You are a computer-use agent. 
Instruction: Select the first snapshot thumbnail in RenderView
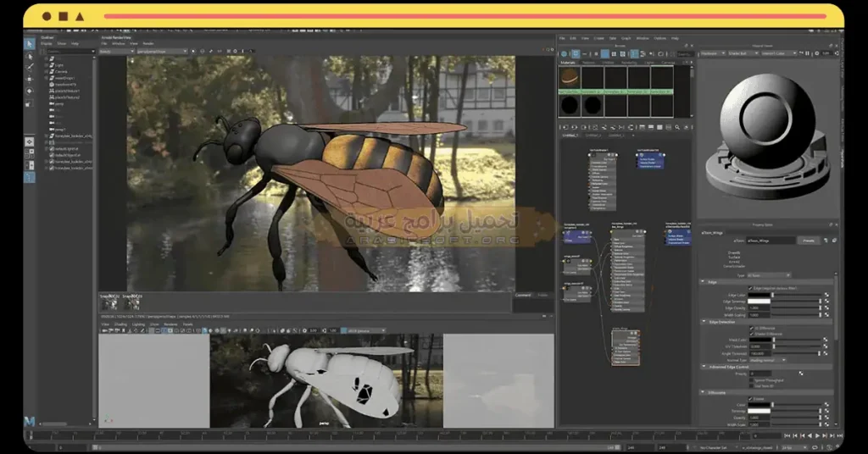pos(109,303)
